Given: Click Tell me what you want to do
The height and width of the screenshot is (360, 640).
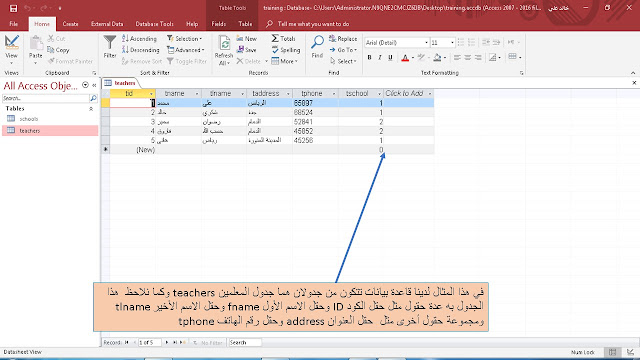Looking at the screenshot, I should 313,24.
